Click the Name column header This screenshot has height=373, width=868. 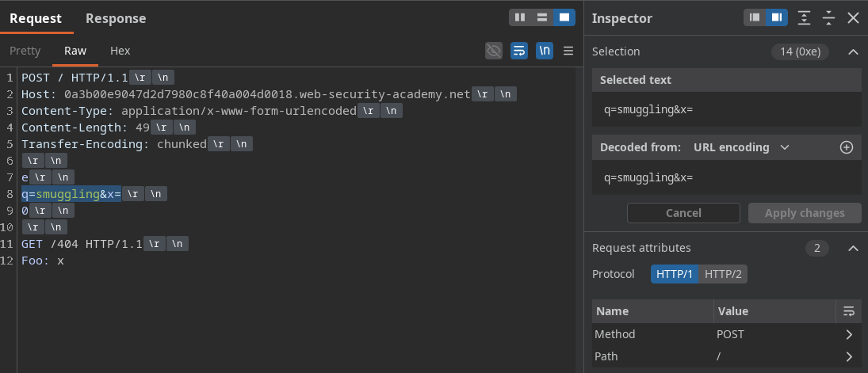[x=652, y=311]
